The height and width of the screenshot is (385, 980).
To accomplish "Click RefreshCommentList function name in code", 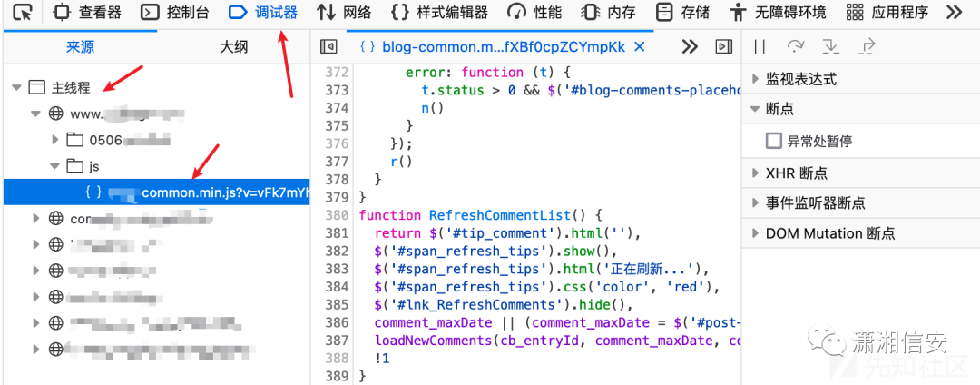I will tap(500, 215).
